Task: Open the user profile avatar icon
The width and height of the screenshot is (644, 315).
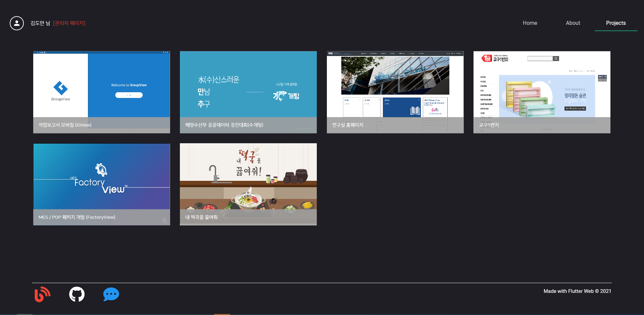Action: 16,23
